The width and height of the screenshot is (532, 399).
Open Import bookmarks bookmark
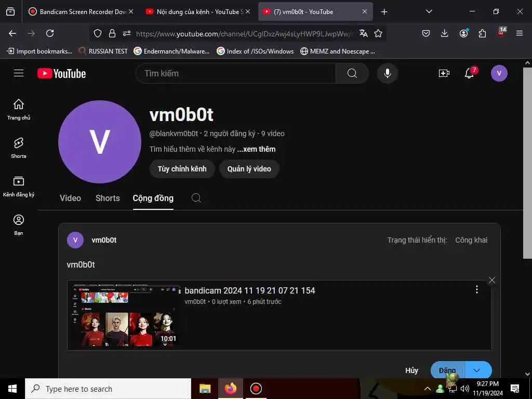[39, 51]
